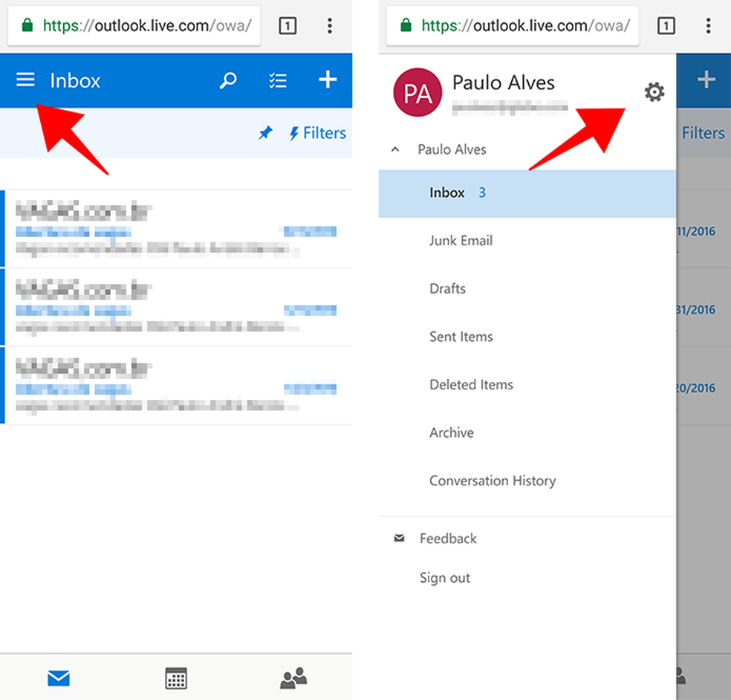Open the second blurred email in the inbox
The height and width of the screenshot is (700, 731).
coord(176,308)
